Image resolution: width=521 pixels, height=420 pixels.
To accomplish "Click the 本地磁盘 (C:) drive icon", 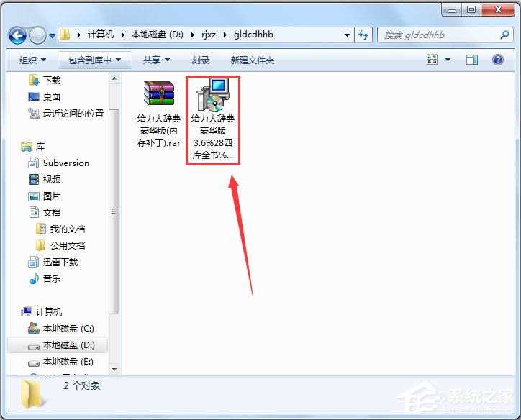I will click(x=34, y=328).
